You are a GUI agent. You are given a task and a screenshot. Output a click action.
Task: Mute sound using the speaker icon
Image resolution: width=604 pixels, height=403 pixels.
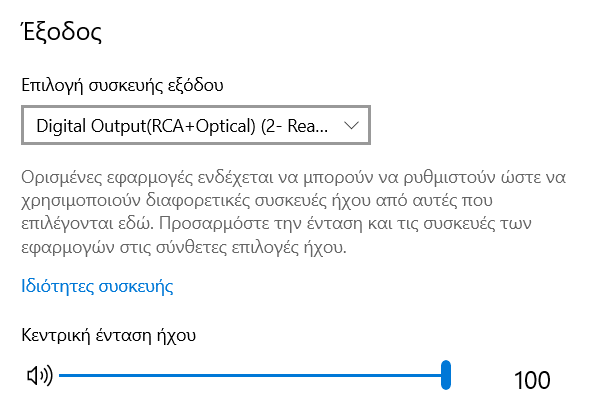click(x=38, y=376)
